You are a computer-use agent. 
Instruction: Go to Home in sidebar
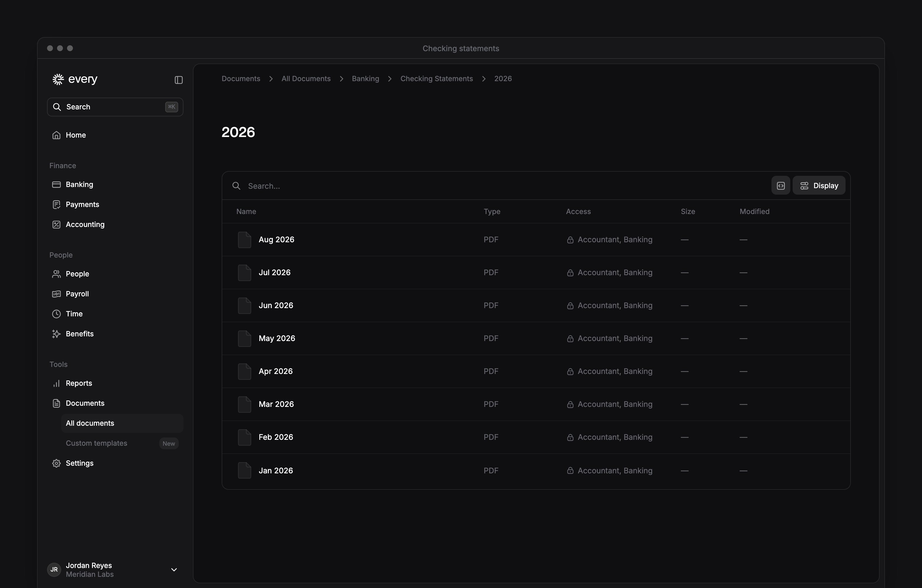point(115,135)
